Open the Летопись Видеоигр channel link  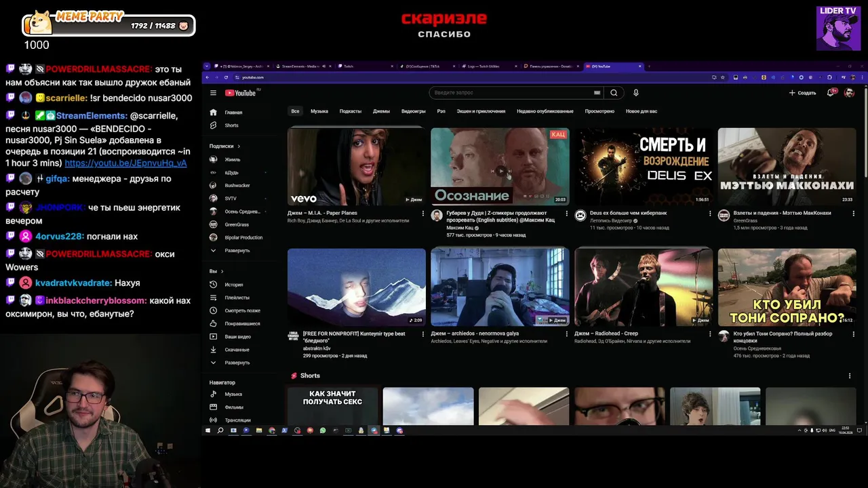[611, 220]
